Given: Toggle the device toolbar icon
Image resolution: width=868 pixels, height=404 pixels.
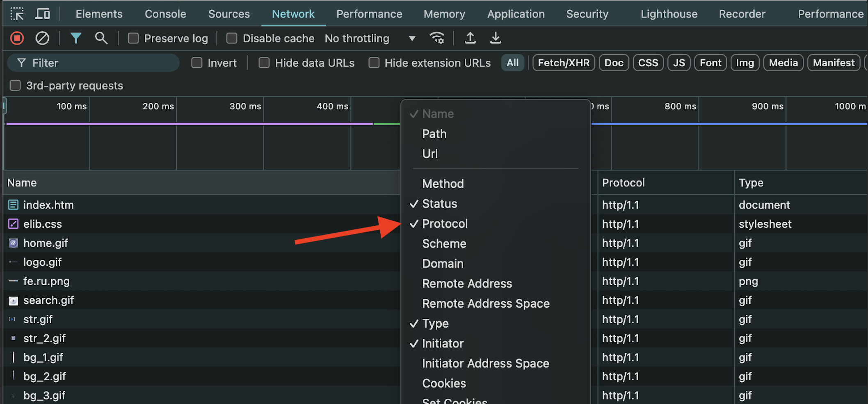Looking at the screenshot, I should pyautogui.click(x=43, y=14).
